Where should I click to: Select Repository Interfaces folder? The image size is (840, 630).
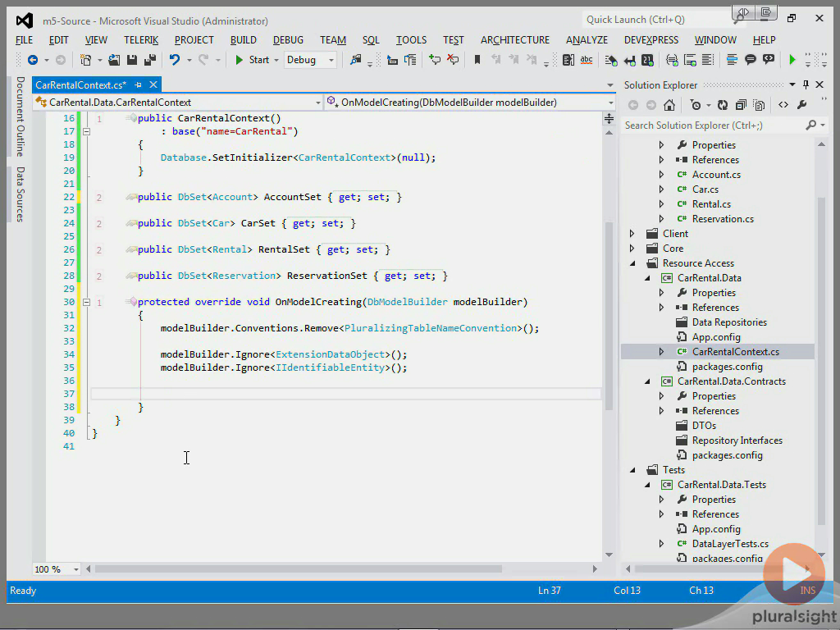click(x=737, y=441)
